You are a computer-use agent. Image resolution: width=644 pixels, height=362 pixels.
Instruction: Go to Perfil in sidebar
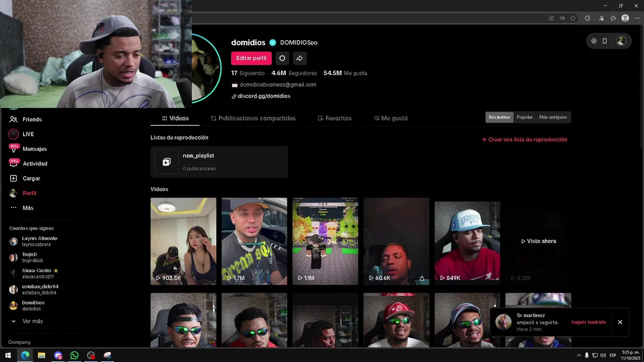coord(23,193)
